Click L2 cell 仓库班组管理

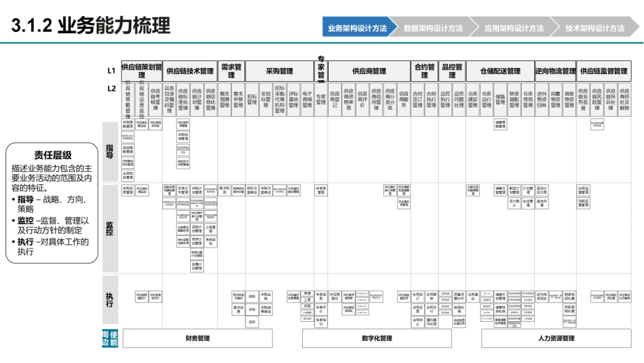point(528,100)
